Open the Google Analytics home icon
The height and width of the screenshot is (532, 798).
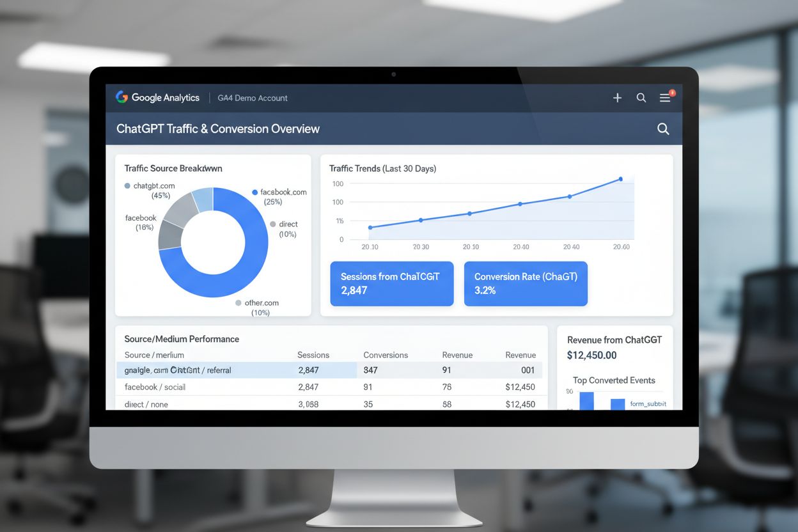click(x=121, y=98)
